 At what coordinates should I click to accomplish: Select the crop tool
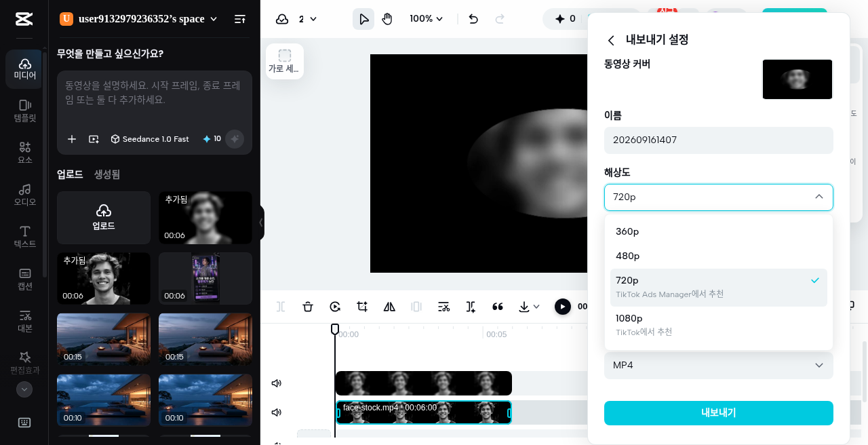[x=362, y=307]
